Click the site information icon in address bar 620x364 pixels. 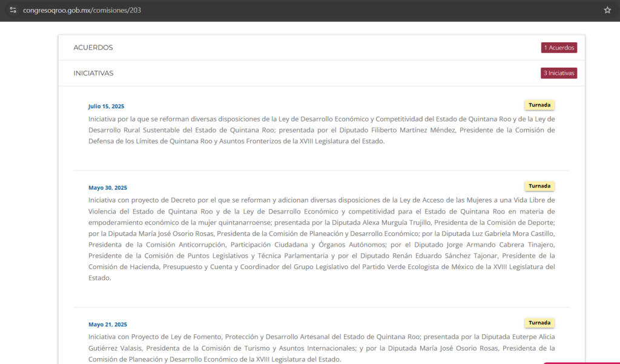point(13,10)
